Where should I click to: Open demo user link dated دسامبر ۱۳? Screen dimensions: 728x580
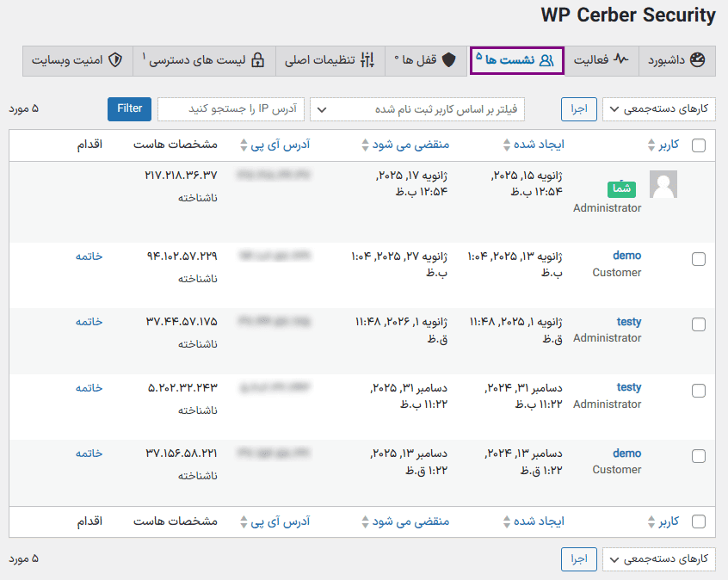626,454
